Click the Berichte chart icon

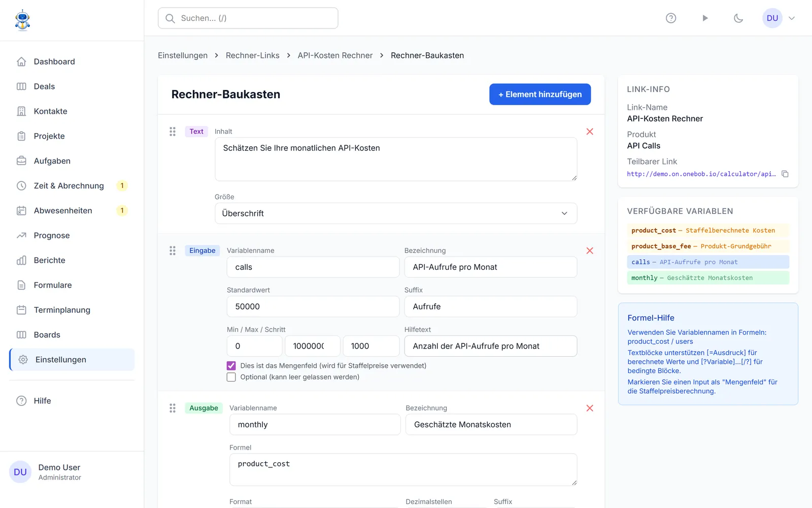click(x=21, y=261)
